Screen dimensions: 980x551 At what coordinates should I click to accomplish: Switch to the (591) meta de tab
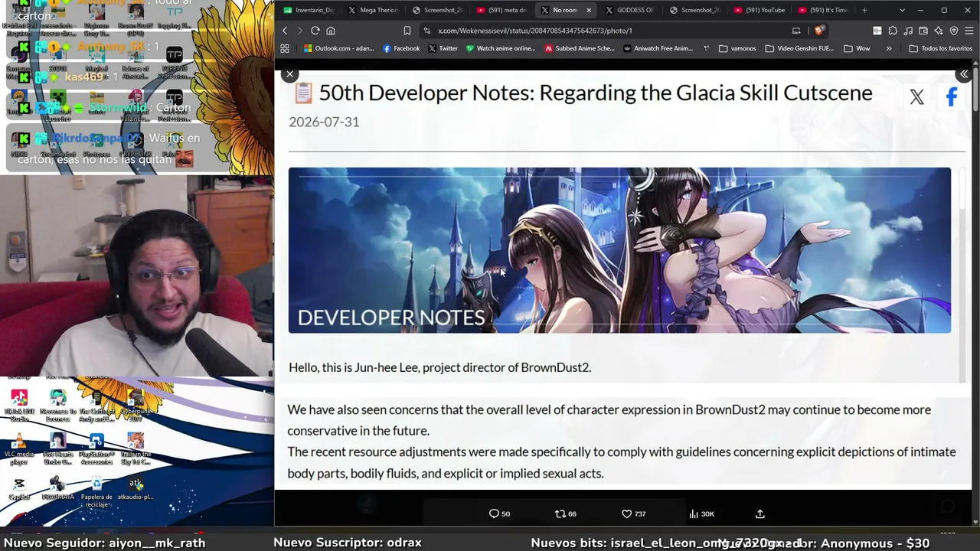501,10
